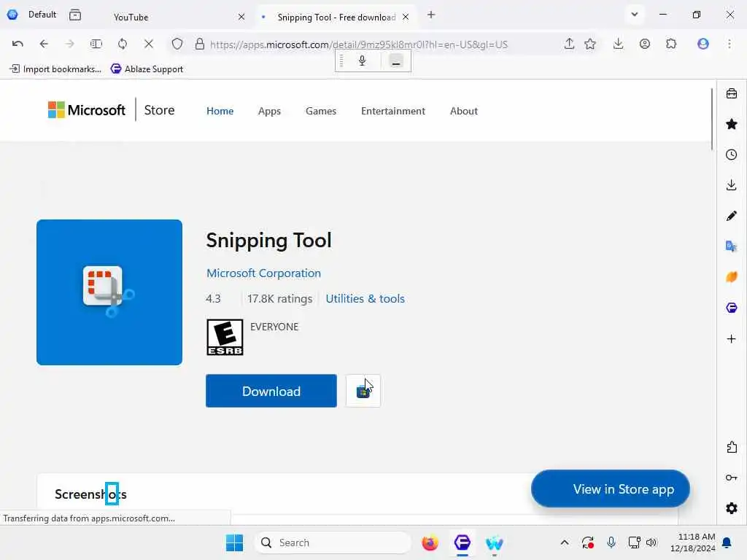This screenshot has width=747, height=560.
Task: Open the Entertainment navigation item
Action: click(x=393, y=111)
